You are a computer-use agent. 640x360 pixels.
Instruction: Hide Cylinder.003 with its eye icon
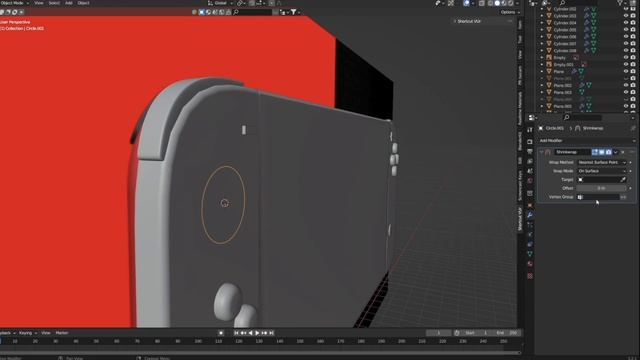(x=626, y=16)
